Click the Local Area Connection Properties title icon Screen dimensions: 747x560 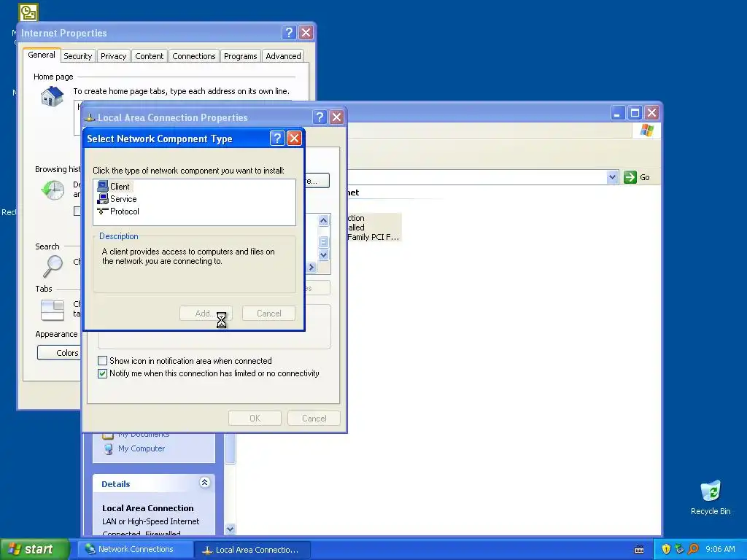pos(89,117)
